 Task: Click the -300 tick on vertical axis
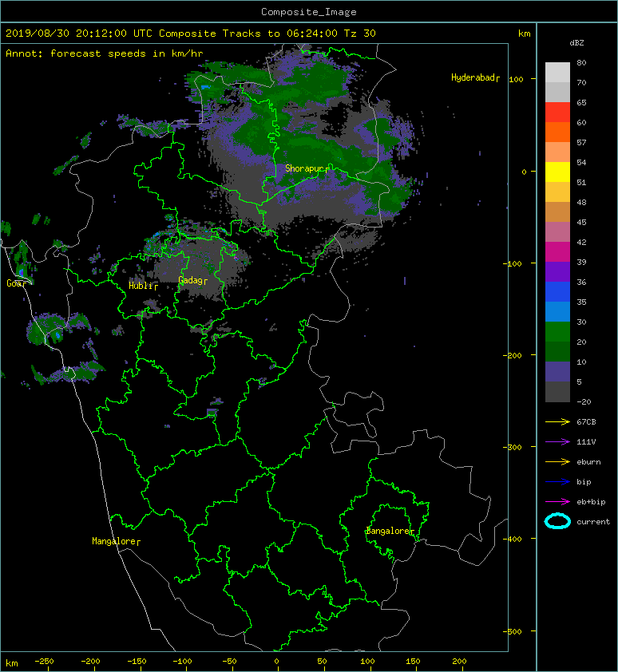click(x=513, y=448)
